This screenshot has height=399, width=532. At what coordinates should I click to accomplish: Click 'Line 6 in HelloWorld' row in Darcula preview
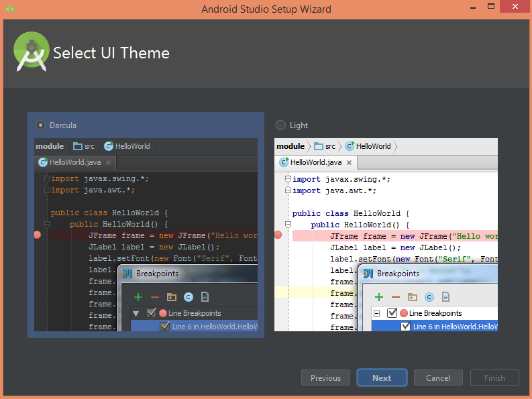[x=194, y=327]
